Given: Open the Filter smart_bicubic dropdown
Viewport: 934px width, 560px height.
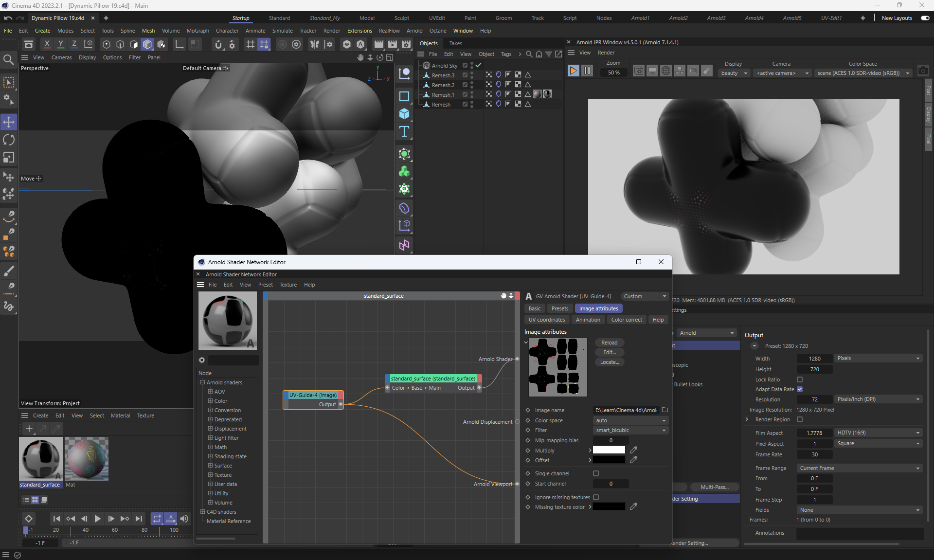Looking at the screenshot, I should tap(630, 430).
